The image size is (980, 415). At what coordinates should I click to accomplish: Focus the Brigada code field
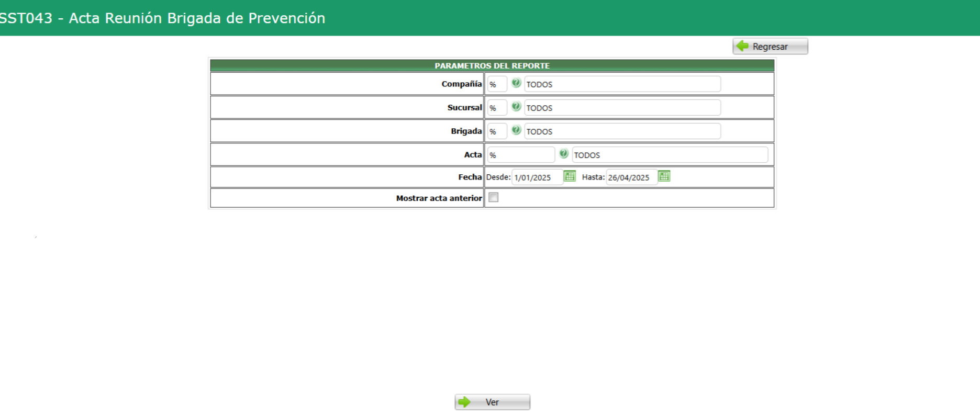[x=497, y=131]
